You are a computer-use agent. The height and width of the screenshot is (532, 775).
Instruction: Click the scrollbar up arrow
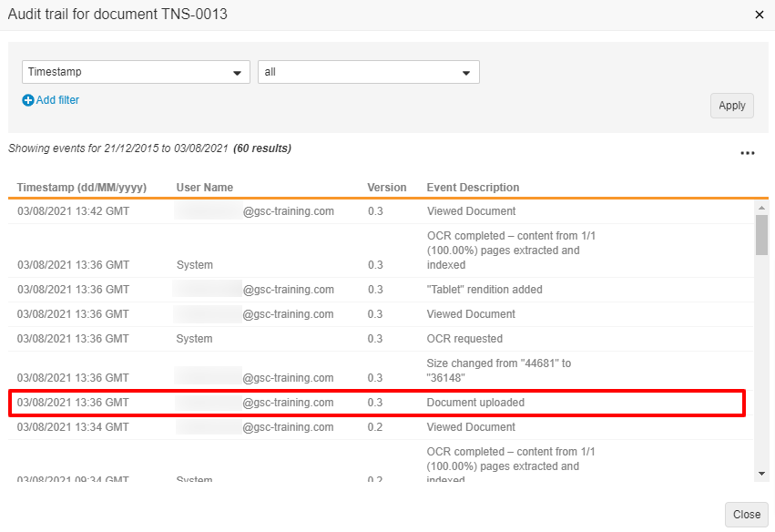(x=761, y=208)
